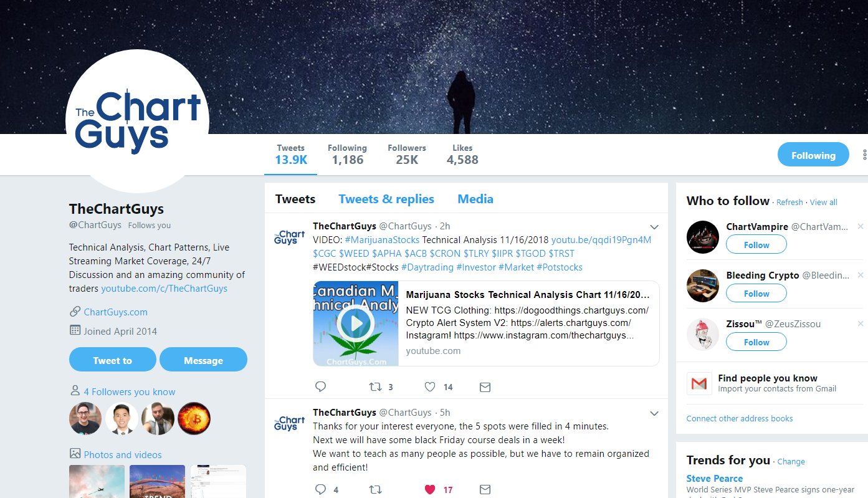This screenshot has height=498, width=868.
Task: Open Bleeding Crypto profile avatar
Action: pyautogui.click(x=703, y=285)
